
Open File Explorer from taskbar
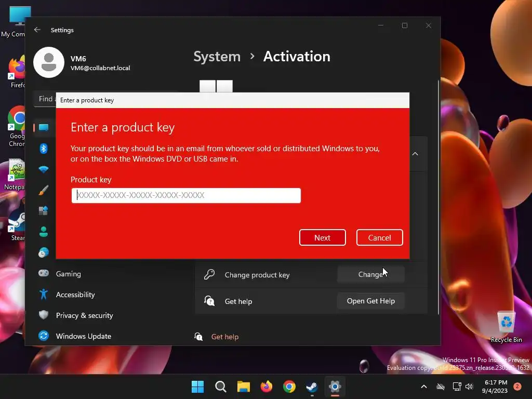coord(243,387)
